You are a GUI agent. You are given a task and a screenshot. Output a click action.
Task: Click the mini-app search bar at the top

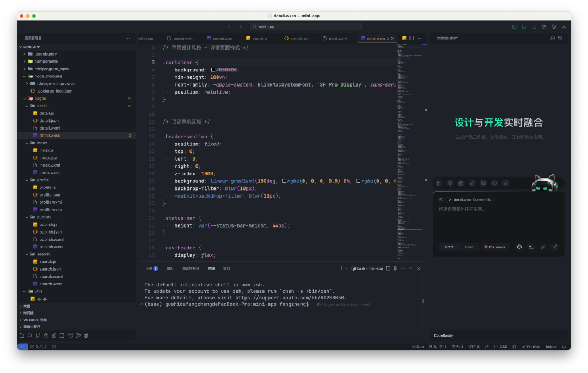[x=305, y=26]
